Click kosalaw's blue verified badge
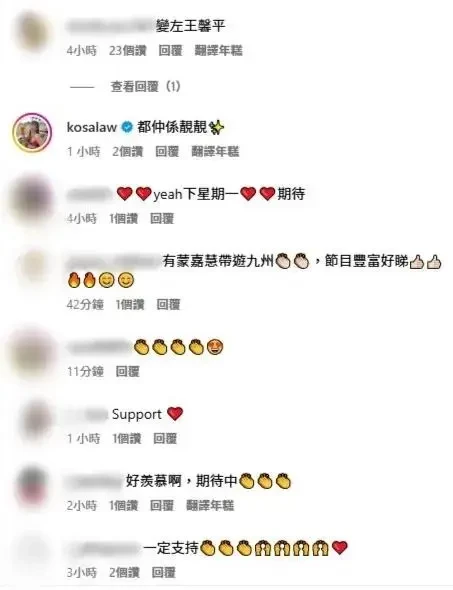This screenshot has height=590, width=453. click(127, 128)
